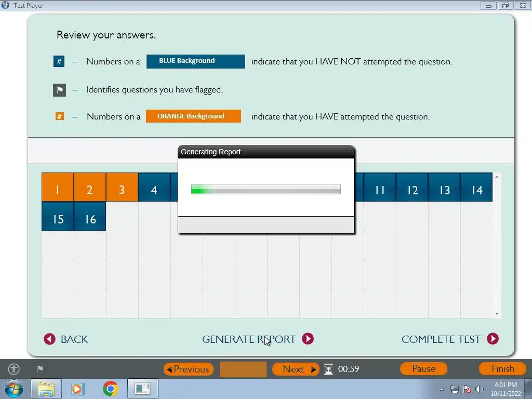Open question 3 tile
532x399 pixels.
tap(122, 187)
